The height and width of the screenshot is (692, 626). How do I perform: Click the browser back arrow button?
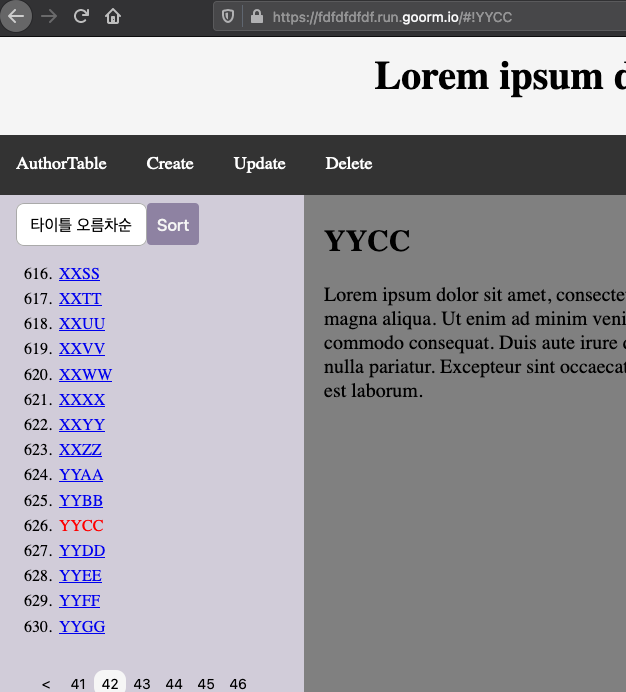(16, 17)
